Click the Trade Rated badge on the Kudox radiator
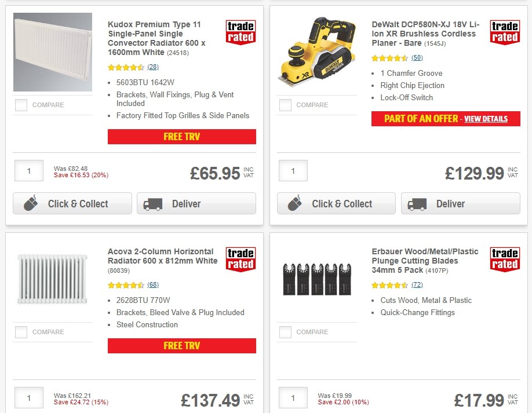Viewport: 532px width, 413px height. pos(242,32)
